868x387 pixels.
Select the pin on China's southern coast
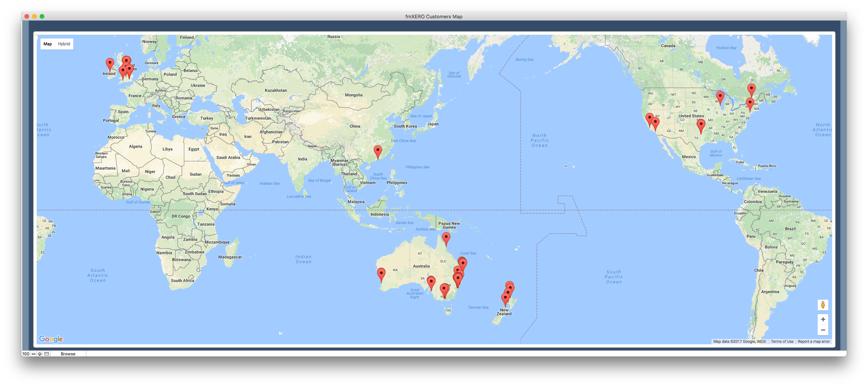click(378, 152)
